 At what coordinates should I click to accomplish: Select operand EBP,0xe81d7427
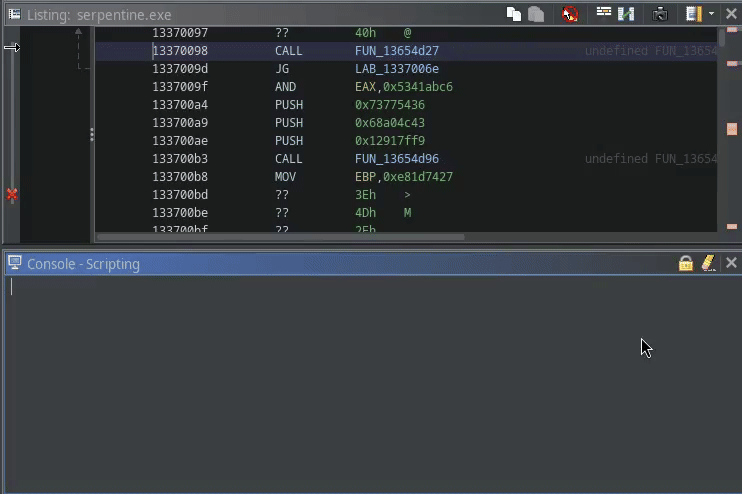(404, 176)
